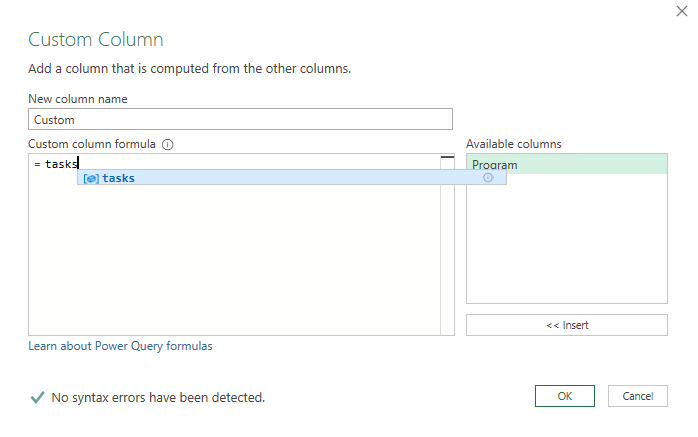Click the info icon beside Custom column formula
The image size is (698, 437).
point(168,144)
